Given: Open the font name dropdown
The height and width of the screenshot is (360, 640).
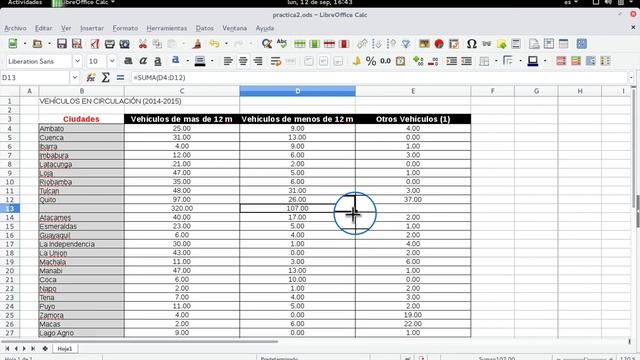Looking at the screenshot, I should point(77,61).
